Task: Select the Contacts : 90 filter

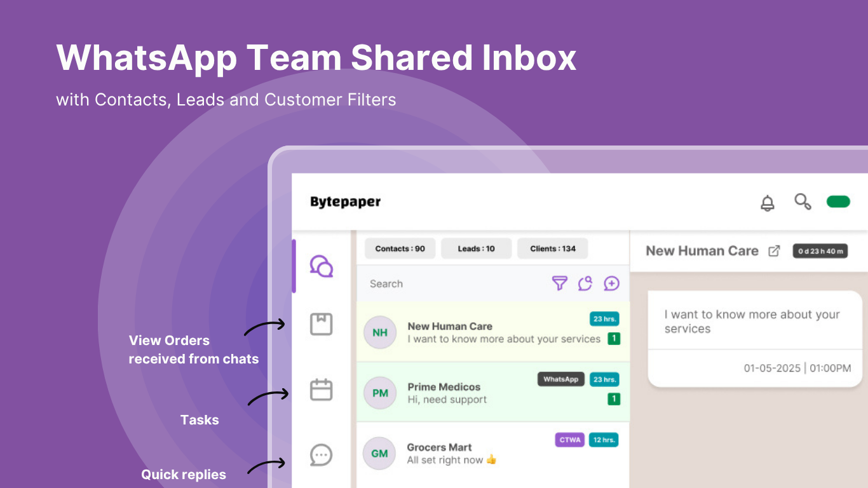Action: [x=400, y=248]
